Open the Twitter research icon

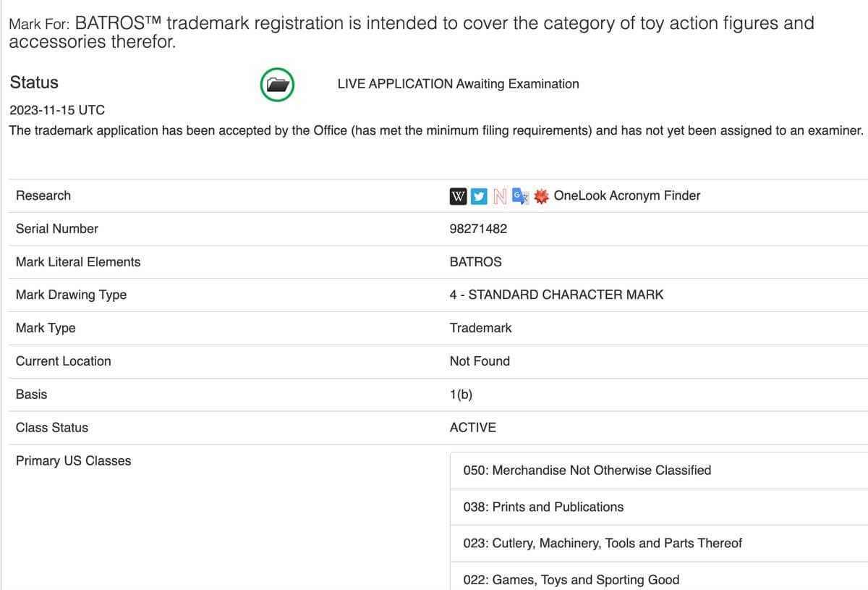pos(478,195)
